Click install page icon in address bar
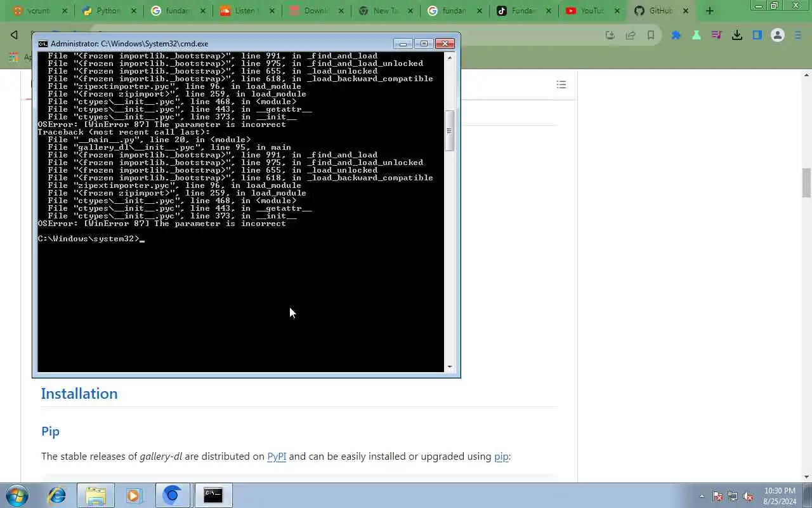 pos(610,36)
